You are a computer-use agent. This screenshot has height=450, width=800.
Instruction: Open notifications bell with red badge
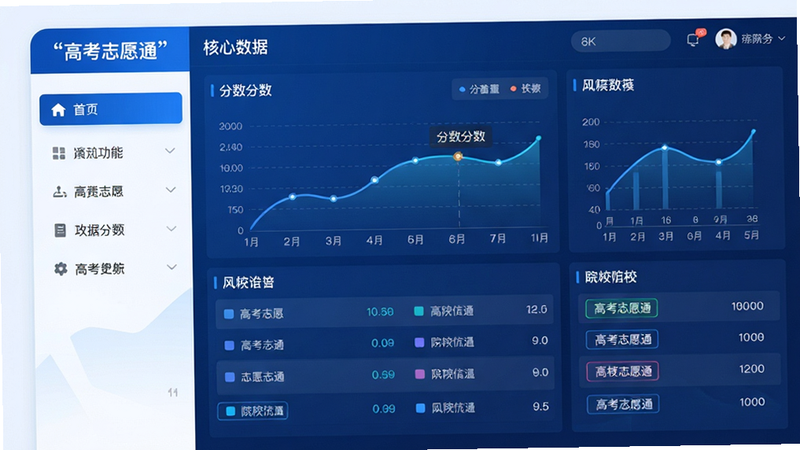point(695,38)
